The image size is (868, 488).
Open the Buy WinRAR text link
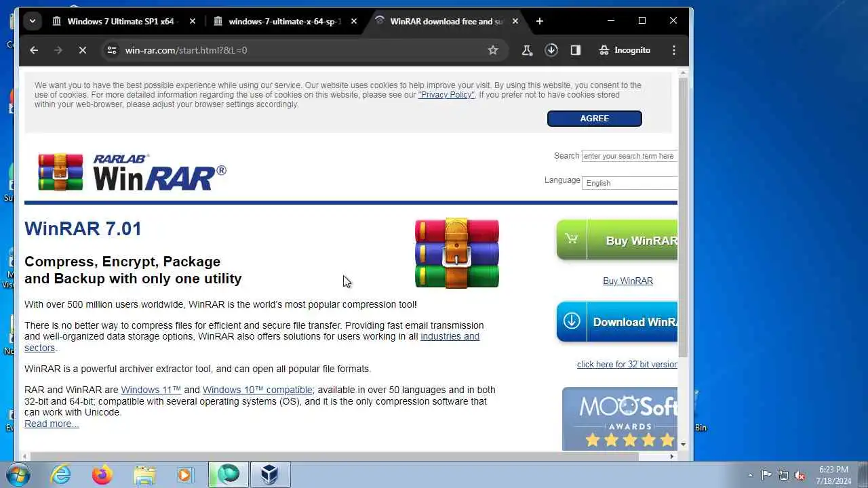click(628, 281)
